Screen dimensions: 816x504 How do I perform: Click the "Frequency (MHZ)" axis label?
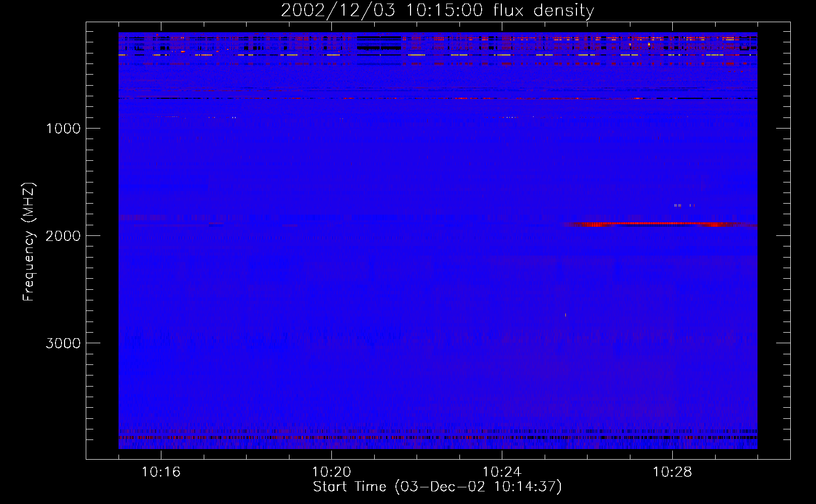coord(29,242)
